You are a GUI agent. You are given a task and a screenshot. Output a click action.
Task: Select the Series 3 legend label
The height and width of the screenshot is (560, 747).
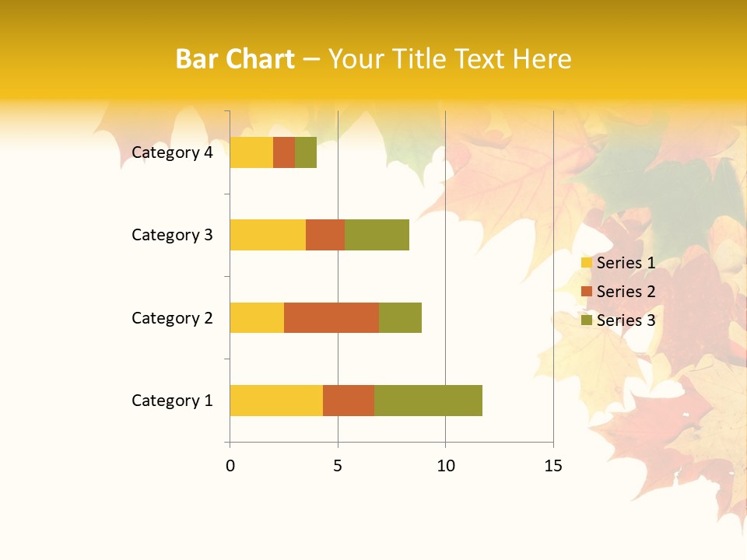click(626, 320)
